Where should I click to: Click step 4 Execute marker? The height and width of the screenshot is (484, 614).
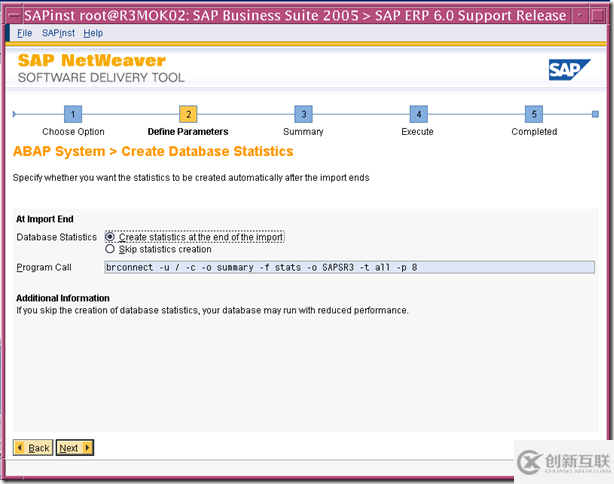[419, 114]
